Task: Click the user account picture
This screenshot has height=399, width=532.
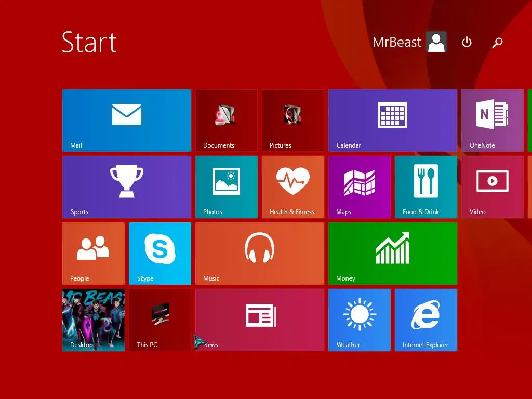Action: (x=436, y=42)
